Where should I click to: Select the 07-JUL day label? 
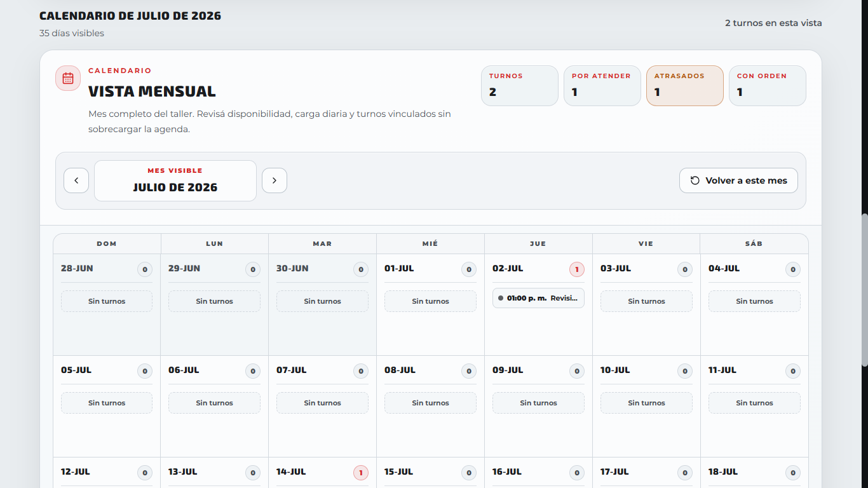[x=292, y=370]
